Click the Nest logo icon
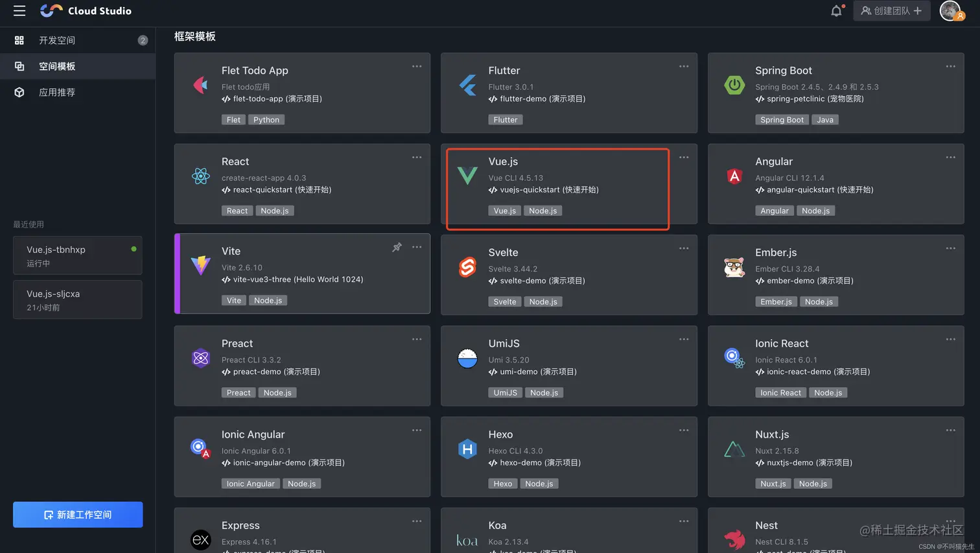Viewport: 980px width, 553px height. coord(734,539)
